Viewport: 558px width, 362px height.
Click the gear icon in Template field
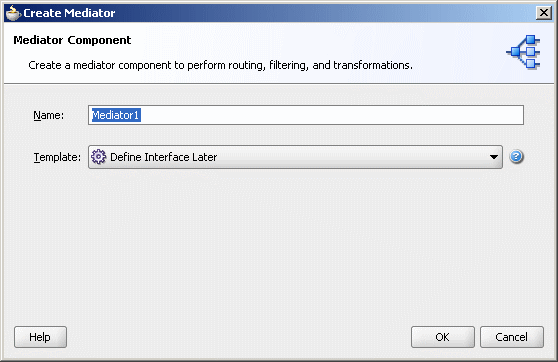coord(99,157)
